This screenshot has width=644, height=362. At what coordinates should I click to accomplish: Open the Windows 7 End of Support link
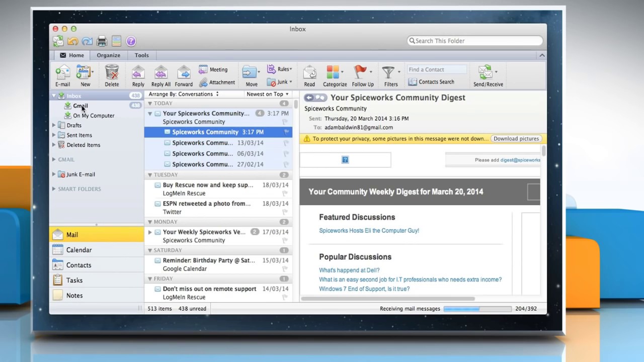[x=364, y=289]
